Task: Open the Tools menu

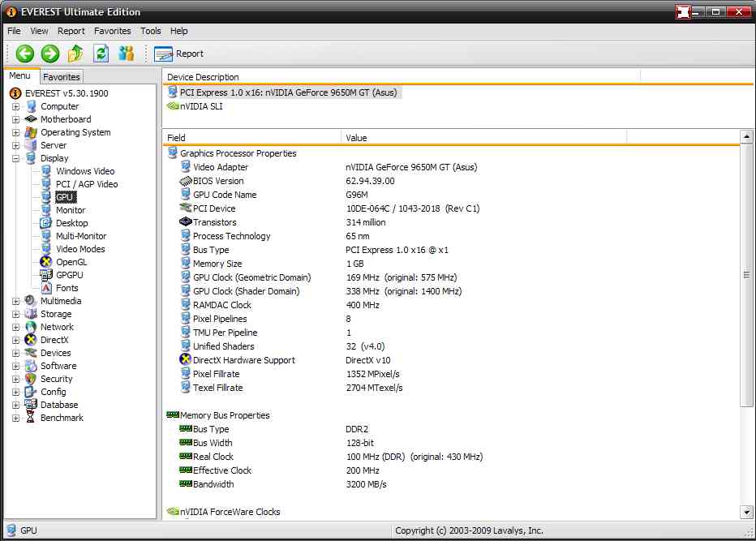Action: pos(150,31)
